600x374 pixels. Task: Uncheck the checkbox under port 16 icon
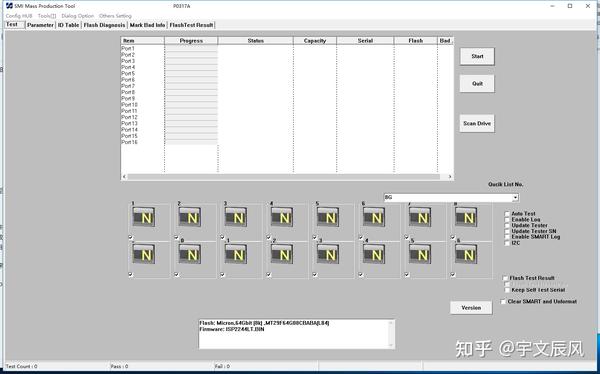[x=453, y=274]
